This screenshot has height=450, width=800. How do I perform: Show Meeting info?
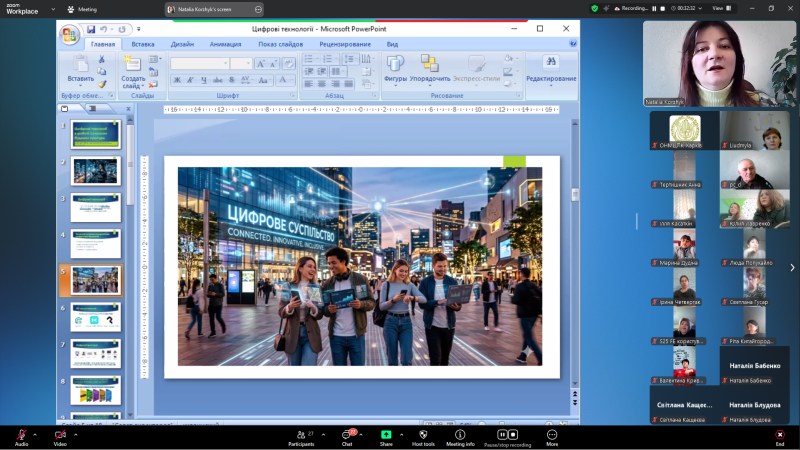[x=460, y=435]
